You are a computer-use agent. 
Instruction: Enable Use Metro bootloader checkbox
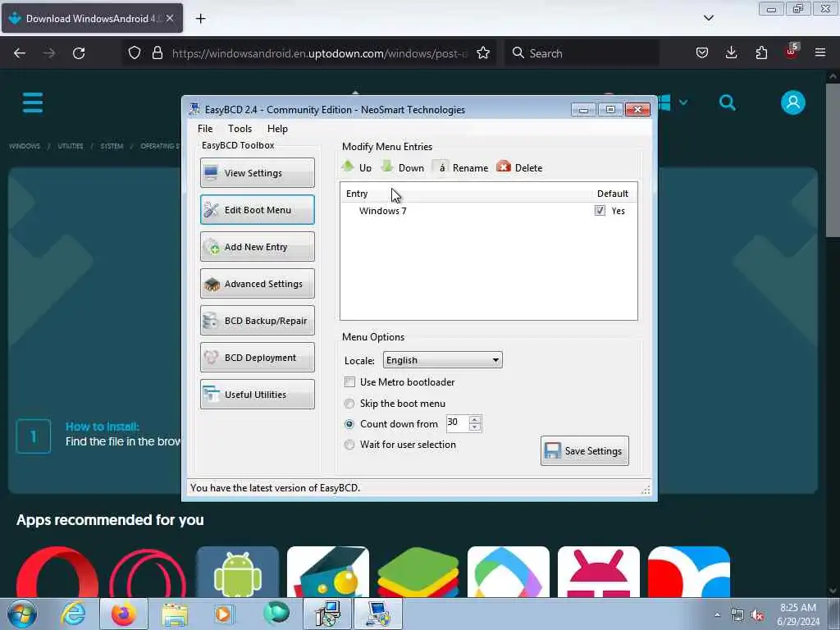point(349,382)
